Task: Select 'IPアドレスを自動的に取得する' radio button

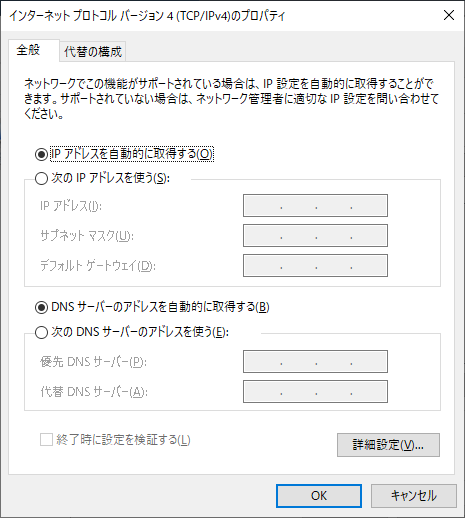Action: pyautogui.click(x=41, y=154)
